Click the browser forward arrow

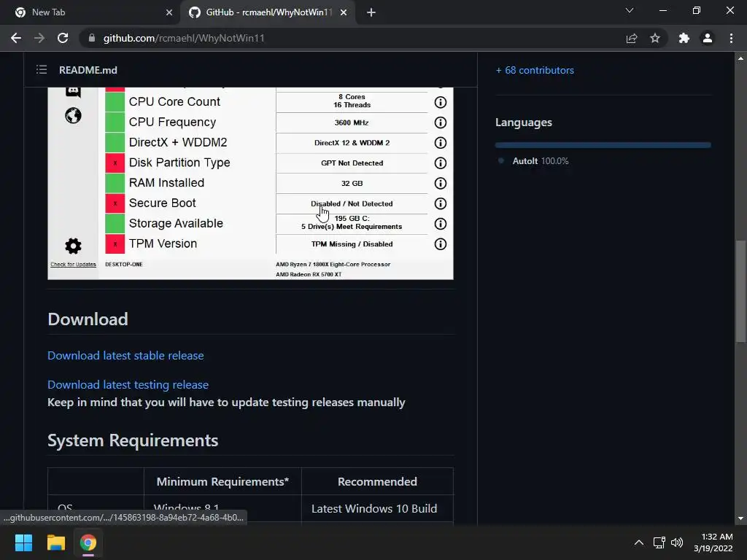point(39,38)
